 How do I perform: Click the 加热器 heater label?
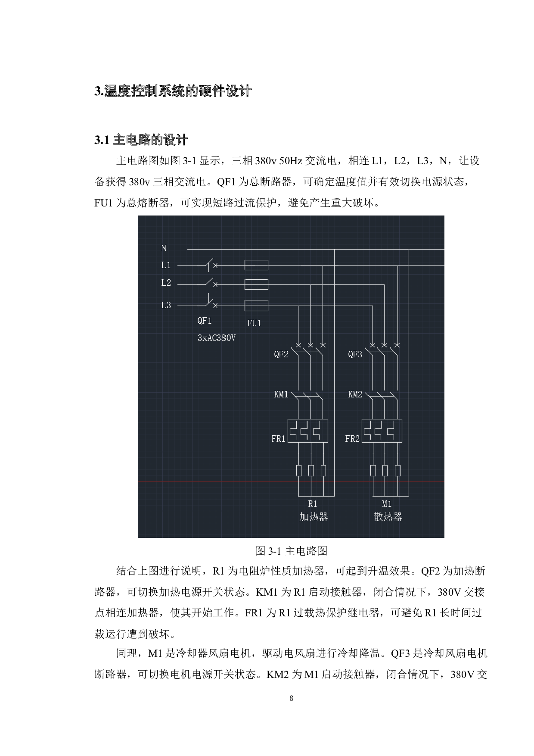pos(314,517)
